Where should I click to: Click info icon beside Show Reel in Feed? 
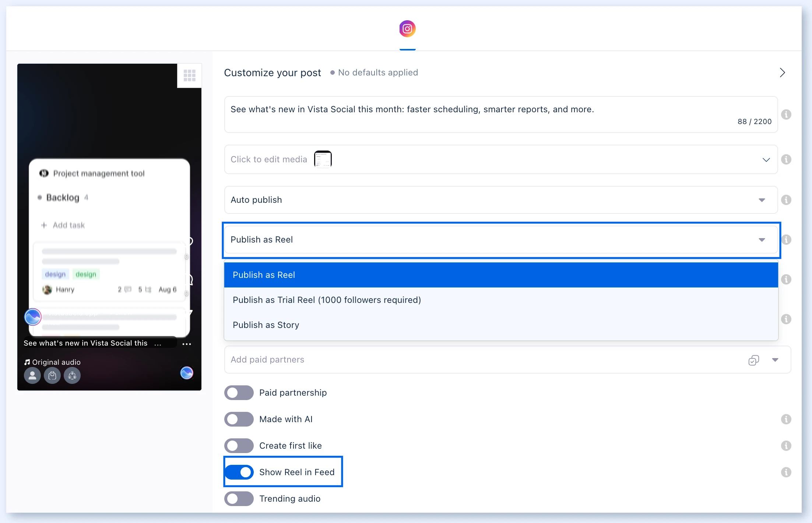pyautogui.click(x=786, y=472)
